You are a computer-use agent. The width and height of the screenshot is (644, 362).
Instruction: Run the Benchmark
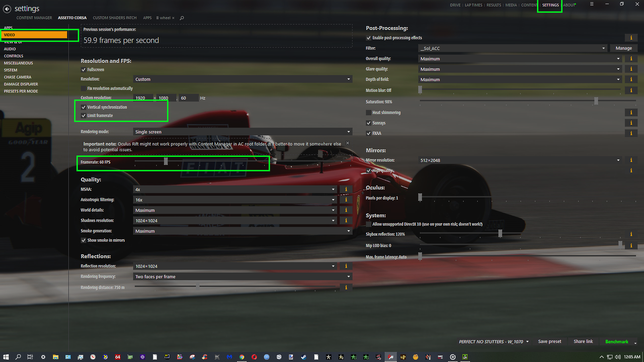(616, 341)
